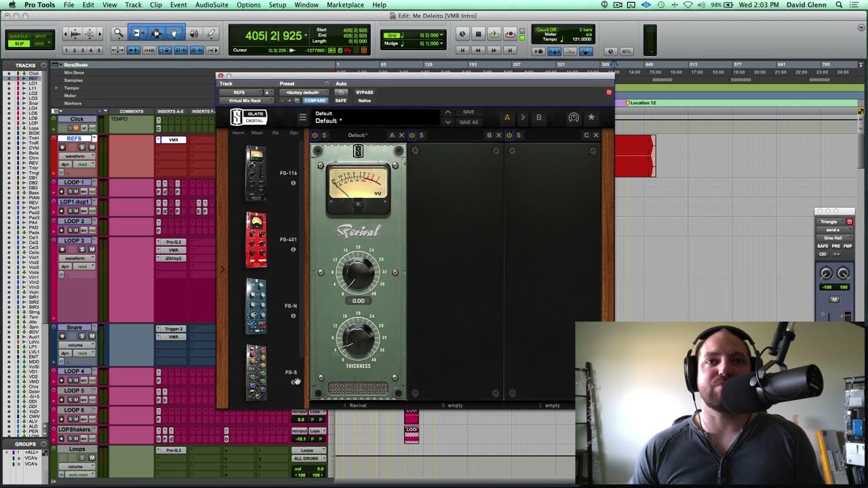Select next preset with down chevron
Image resolution: width=868 pixels, height=488 pixels.
tap(448, 122)
